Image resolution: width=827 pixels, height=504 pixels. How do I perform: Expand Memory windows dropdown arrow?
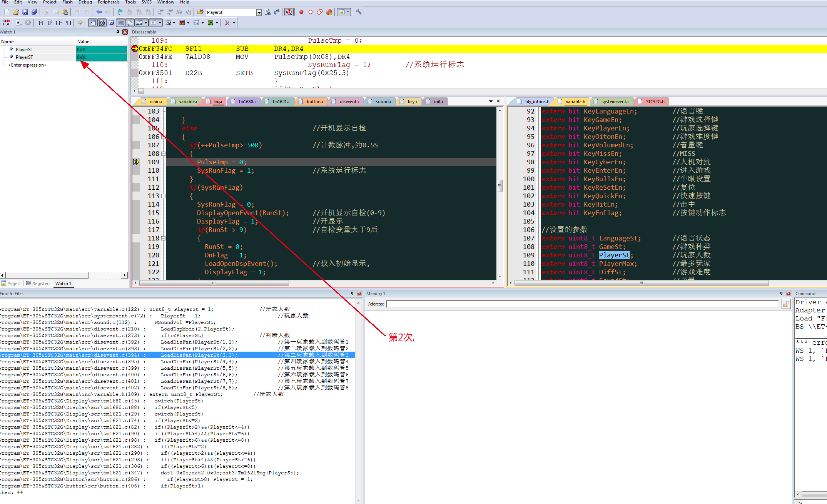[x=160, y=23]
